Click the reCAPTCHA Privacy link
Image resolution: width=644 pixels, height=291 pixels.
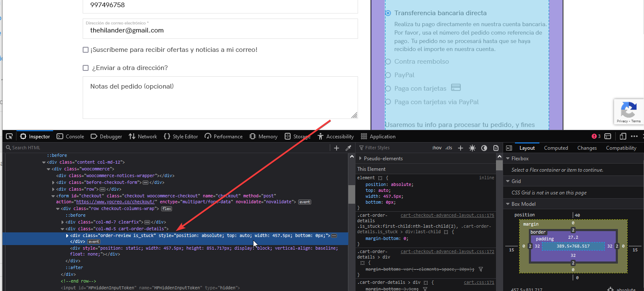pos(622,121)
